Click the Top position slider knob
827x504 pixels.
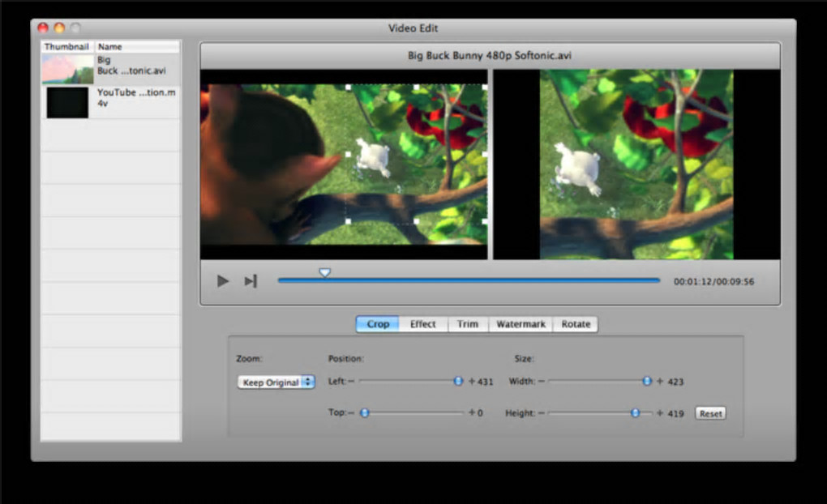click(365, 412)
